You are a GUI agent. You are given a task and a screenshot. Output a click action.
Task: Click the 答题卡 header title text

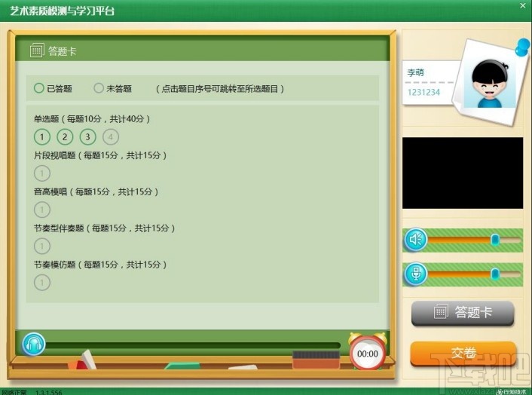(63, 51)
